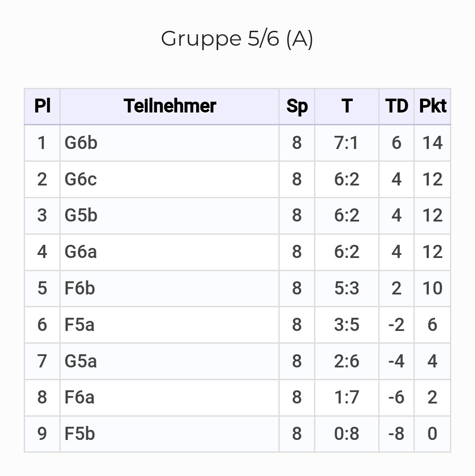Select team F6a in the table
This screenshot has height=476, width=475.
click(79, 397)
